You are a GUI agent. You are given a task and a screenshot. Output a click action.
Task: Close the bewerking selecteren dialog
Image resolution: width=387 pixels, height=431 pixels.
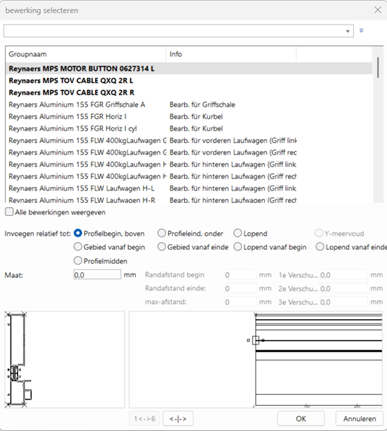point(377,10)
